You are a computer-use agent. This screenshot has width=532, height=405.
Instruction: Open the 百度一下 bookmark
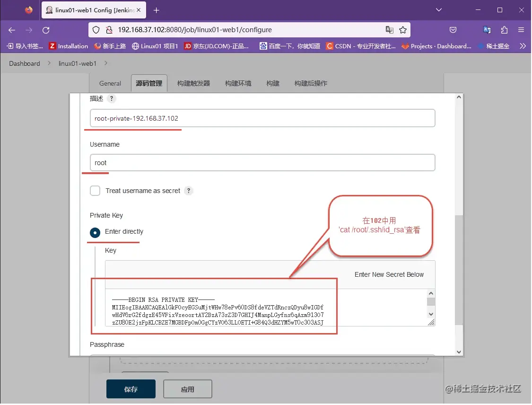pos(290,46)
